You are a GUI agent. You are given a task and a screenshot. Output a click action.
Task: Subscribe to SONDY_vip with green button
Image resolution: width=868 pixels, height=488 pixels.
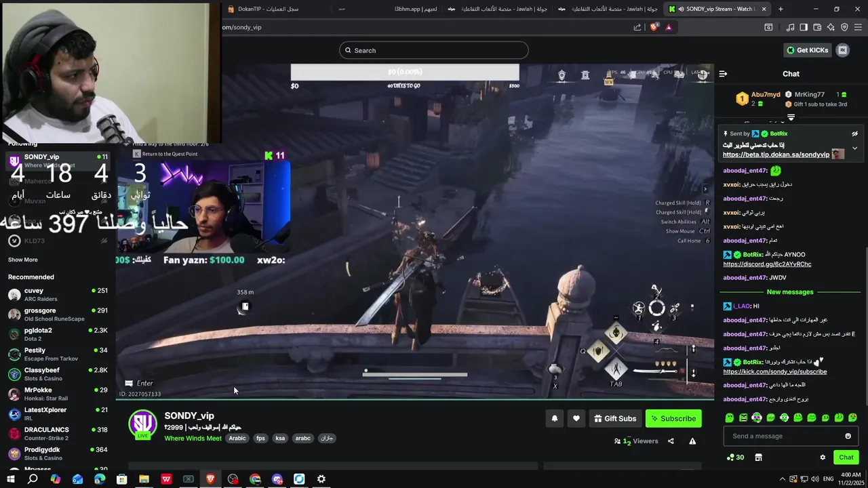(673, 418)
